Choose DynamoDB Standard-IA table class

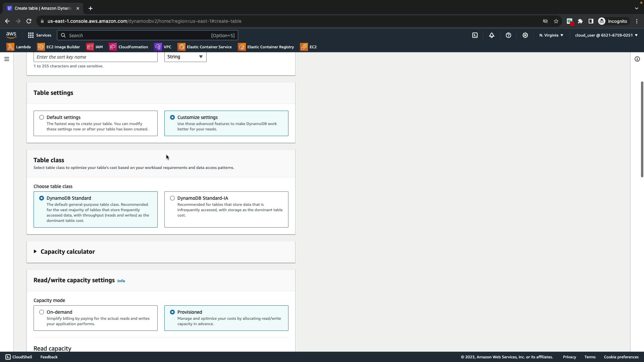pos(172,198)
